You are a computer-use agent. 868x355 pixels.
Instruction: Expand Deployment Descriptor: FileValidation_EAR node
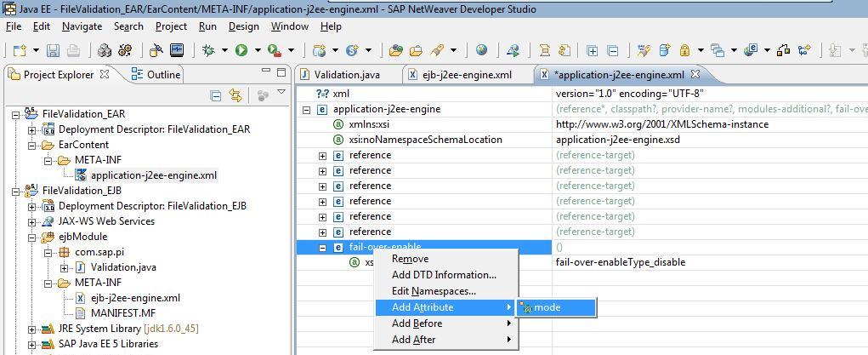32,129
